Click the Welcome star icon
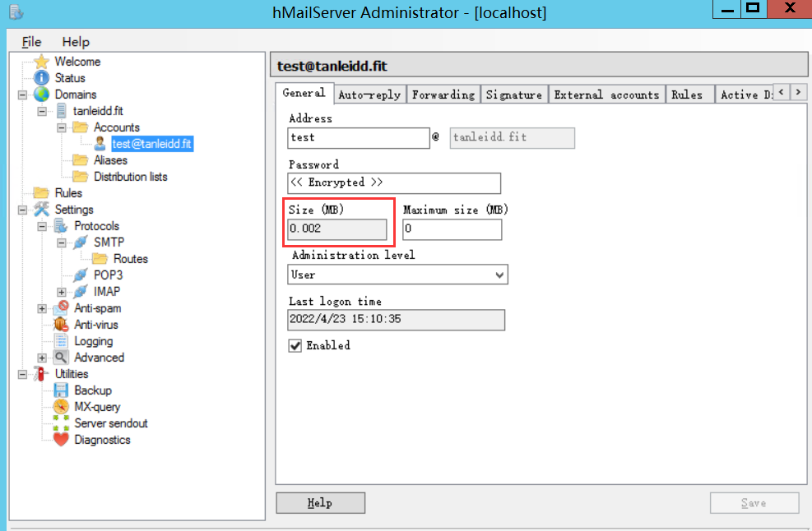The height and width of the screenshot is (531, 812). (x=41, y=62)
